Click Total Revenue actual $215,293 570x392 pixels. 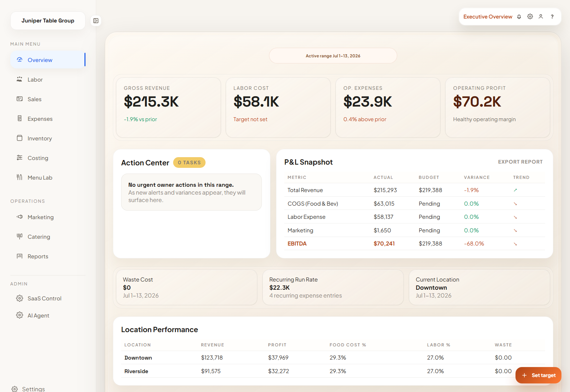(x=385, y=190)
